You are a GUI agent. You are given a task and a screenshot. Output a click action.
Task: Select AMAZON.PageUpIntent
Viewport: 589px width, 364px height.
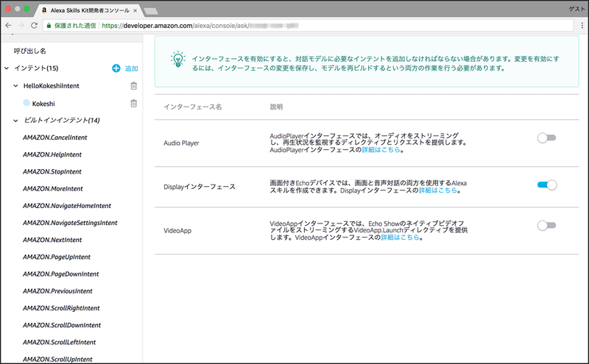[x=57, y=257]
